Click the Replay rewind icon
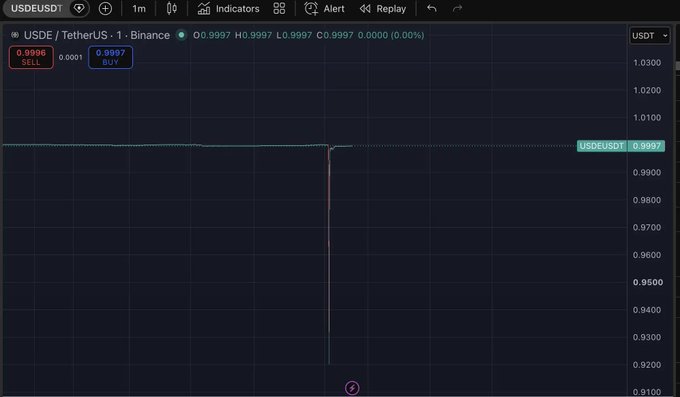The height and width of the screenshot is (397, 680). click(x=365, y=9)
